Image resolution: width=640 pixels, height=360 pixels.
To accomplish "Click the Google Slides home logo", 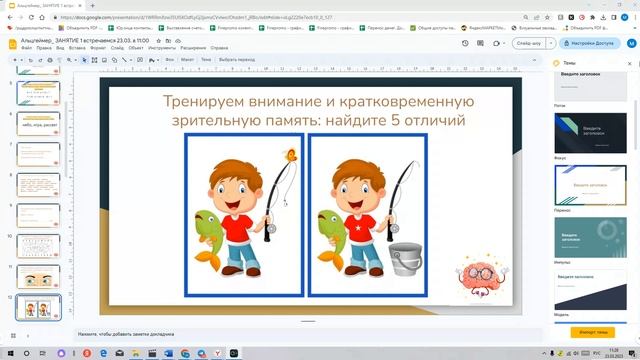I will pyautogui.click(x=13, y=44).
